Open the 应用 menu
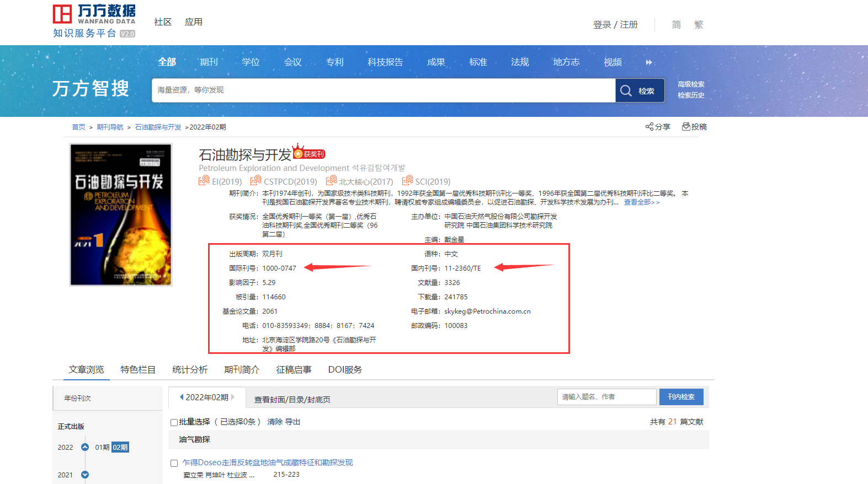The width and height of the screenshot is (868, 484). pos(194,22)
